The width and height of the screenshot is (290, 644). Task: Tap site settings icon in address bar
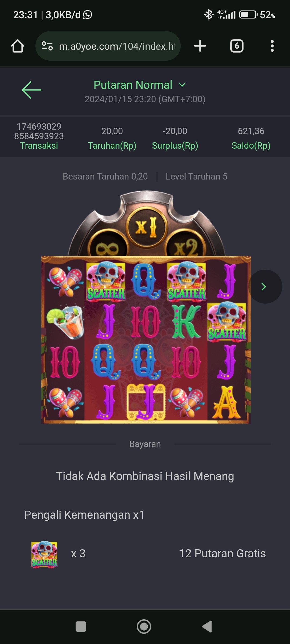coord(47,46)
